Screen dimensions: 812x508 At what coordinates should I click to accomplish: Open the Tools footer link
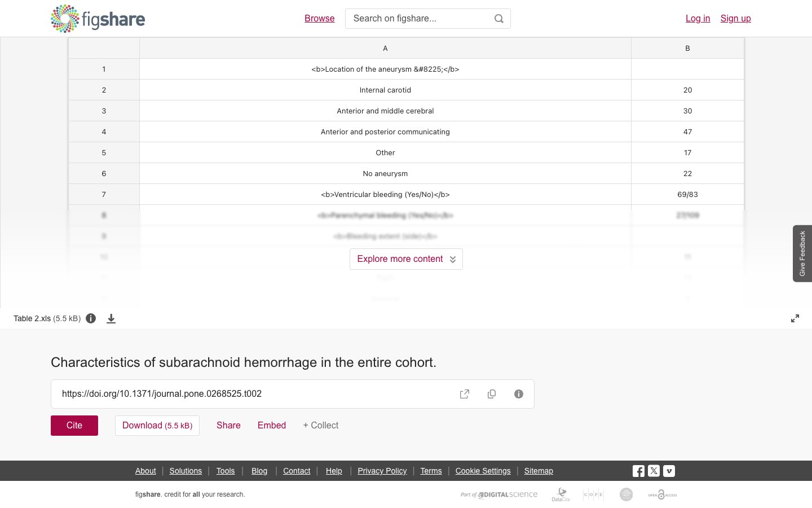coord(226,471)
